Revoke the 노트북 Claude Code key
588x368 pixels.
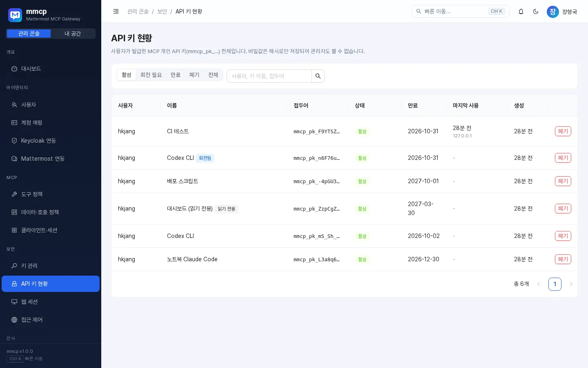tap(563, 259)
